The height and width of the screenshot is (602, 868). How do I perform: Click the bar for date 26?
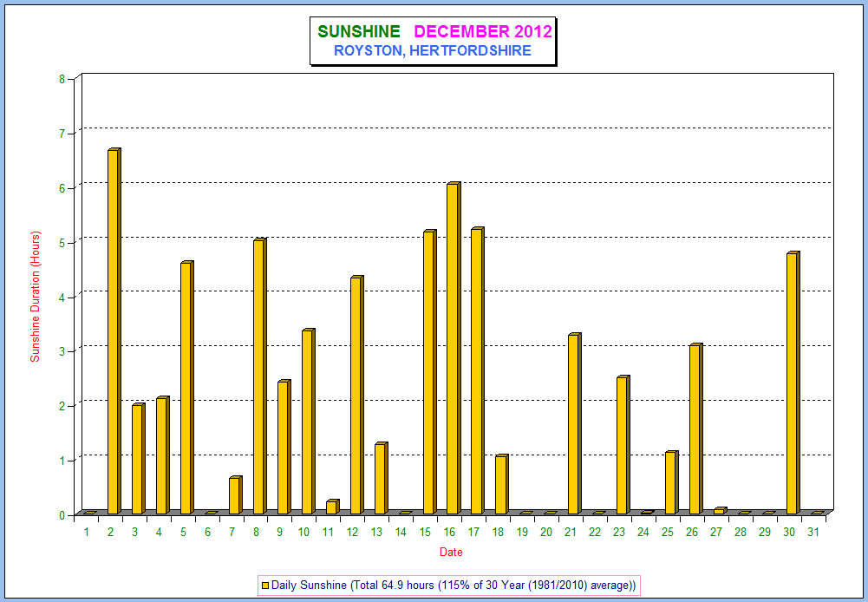click(695, 429)
